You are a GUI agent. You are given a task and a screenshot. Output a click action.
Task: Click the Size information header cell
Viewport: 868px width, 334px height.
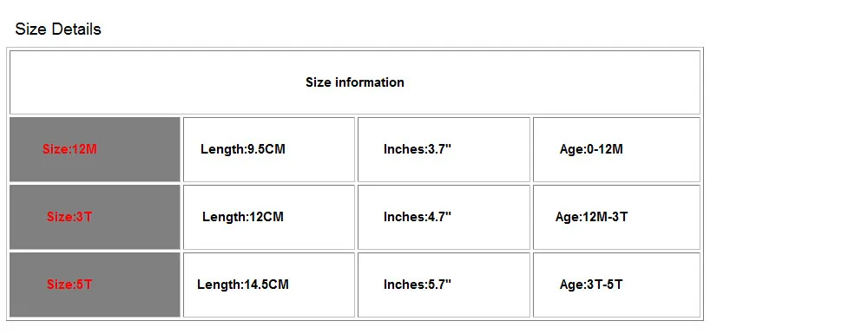click(355, 82)
